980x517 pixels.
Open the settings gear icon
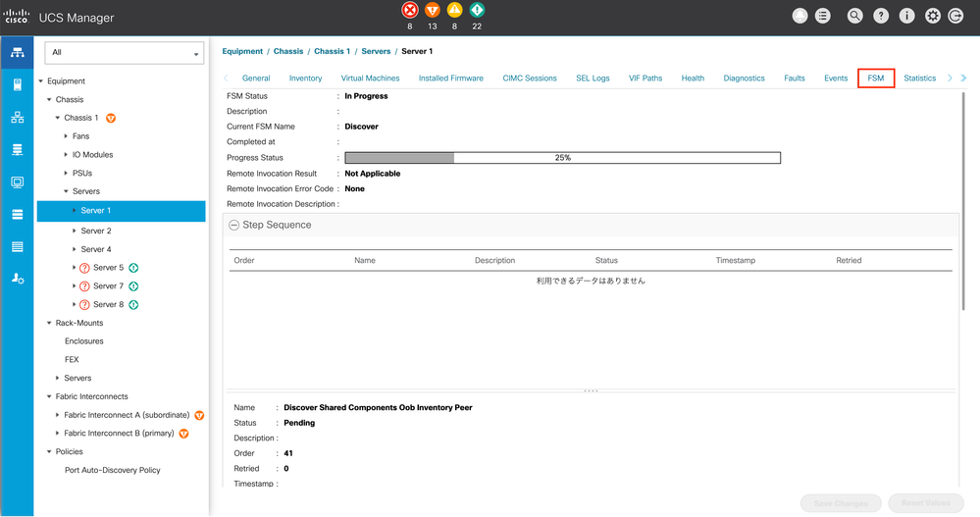click(933, 17)
